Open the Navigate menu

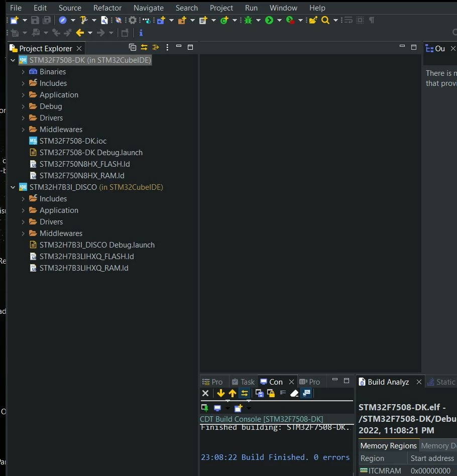point(149,8)
